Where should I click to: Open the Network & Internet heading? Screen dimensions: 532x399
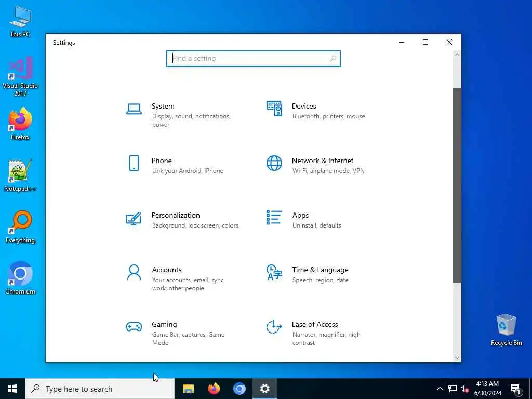[323, 161]
